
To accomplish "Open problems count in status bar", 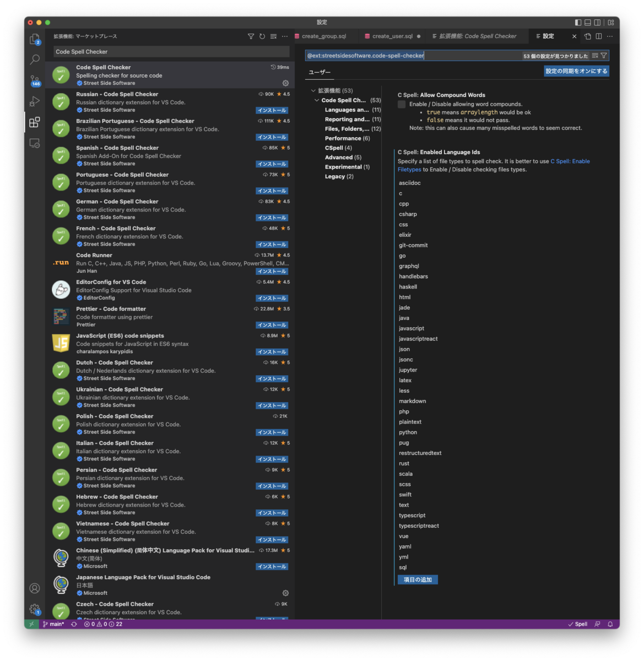I will (104, 624).
